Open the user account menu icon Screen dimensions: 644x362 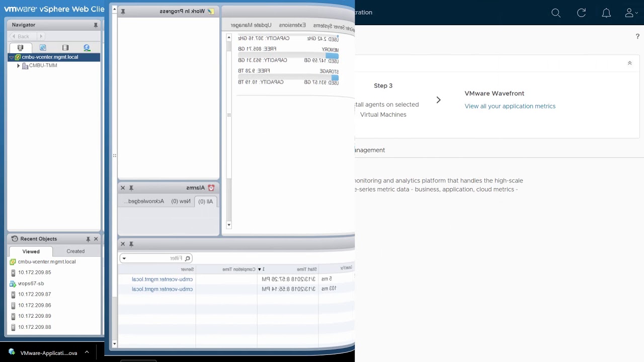(629, 13)
